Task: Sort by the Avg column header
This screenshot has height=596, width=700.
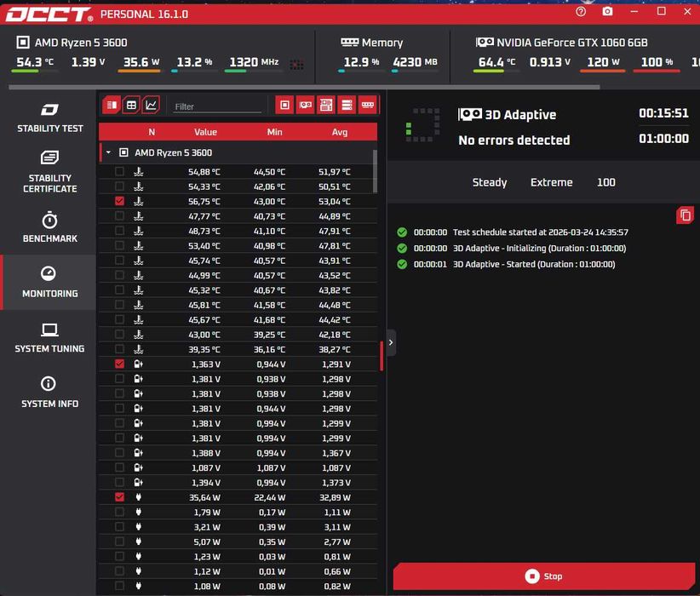Action: (339, 132)
